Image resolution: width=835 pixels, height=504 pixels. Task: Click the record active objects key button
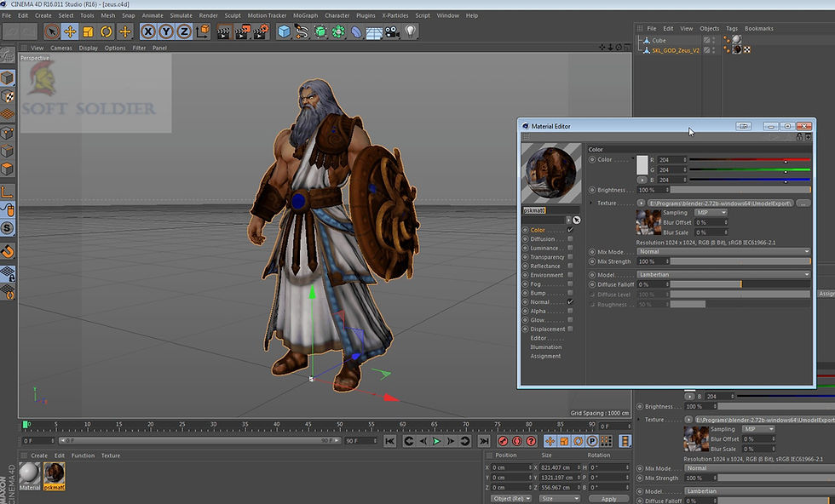coord(503,441)
